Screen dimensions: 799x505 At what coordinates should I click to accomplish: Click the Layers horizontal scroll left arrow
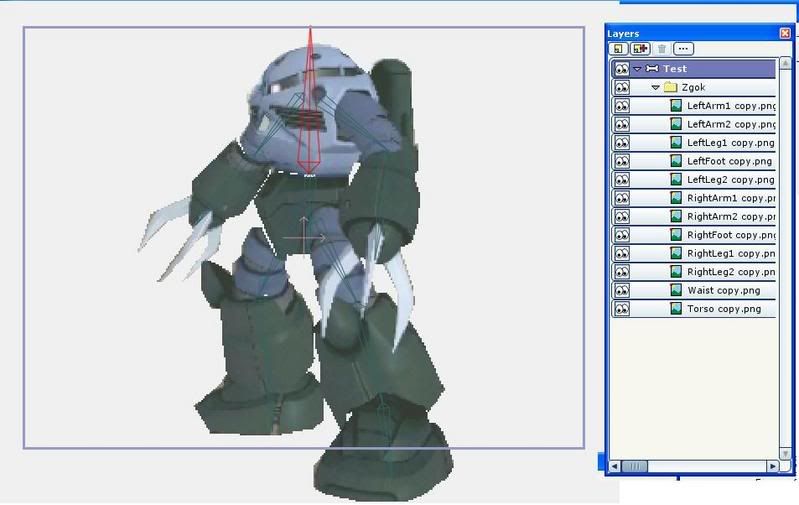[x=615, y=466]
